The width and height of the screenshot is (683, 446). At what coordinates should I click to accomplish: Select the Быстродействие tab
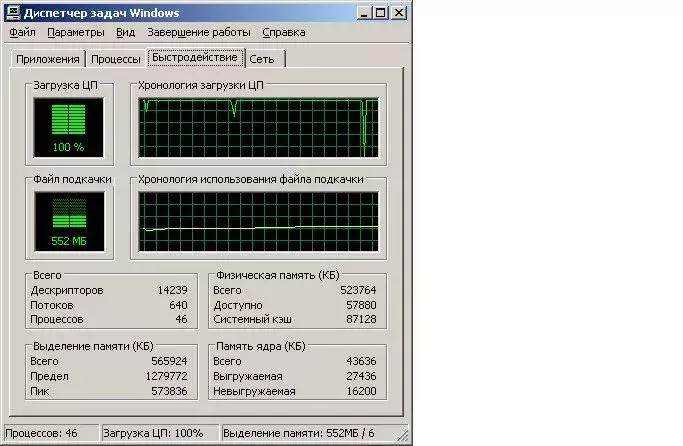click(x=195, y=57)
